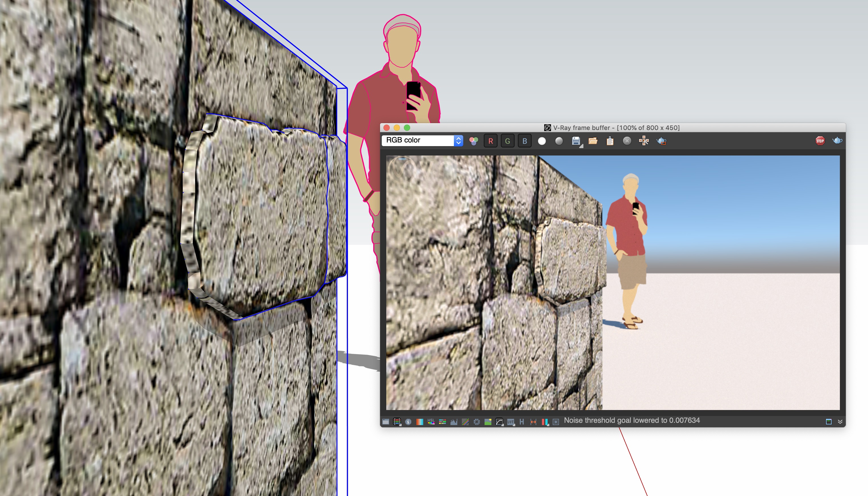Toggle the blue channel view

[x=524, y=141]
